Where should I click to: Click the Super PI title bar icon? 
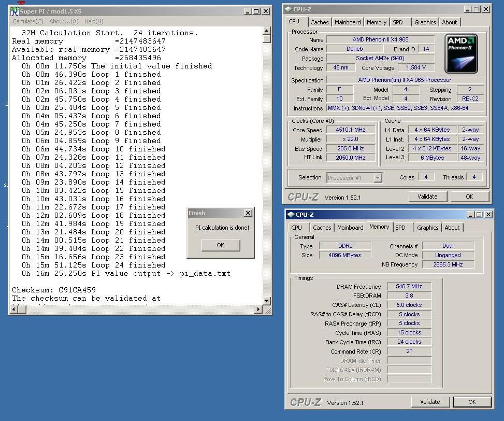tap(15, 11)
